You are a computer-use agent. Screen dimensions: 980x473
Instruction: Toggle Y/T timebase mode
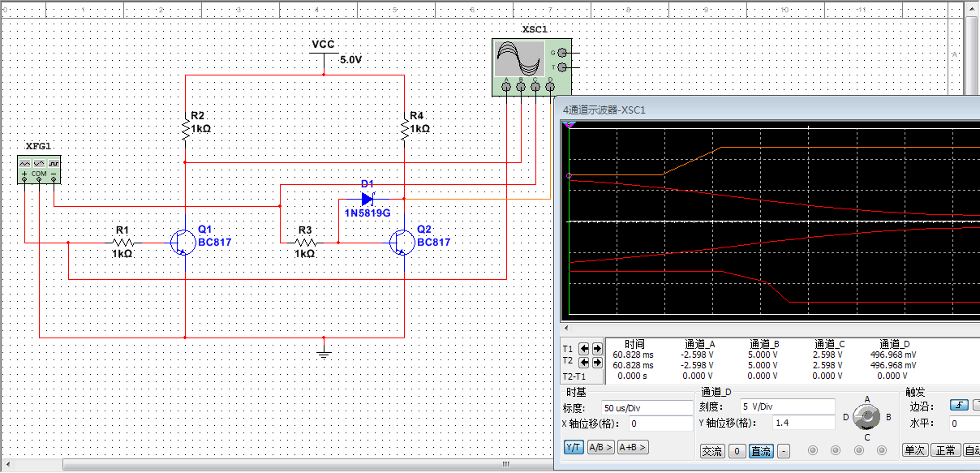click(574, 447)
